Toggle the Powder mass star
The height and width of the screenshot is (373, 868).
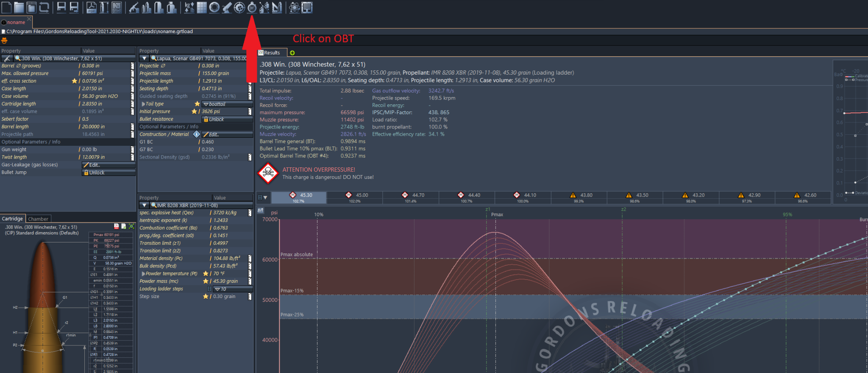[x=206, y=281]
